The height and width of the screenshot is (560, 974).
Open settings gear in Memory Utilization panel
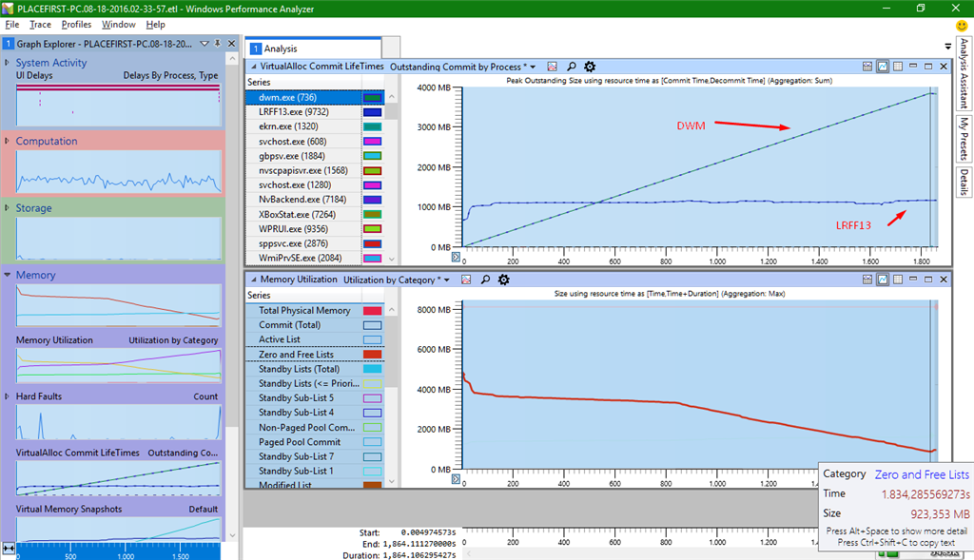pyautogui.click(x=504, y=280)
